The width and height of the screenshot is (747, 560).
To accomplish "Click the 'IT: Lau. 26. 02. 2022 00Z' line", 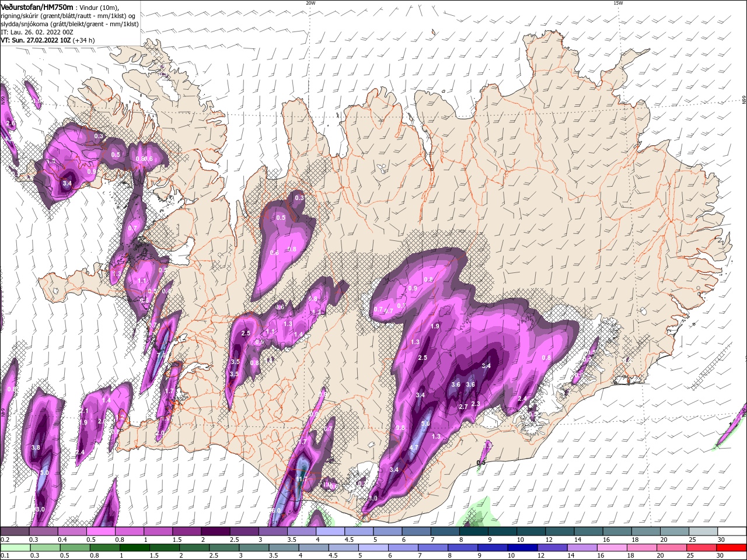I will coord(36,33).
